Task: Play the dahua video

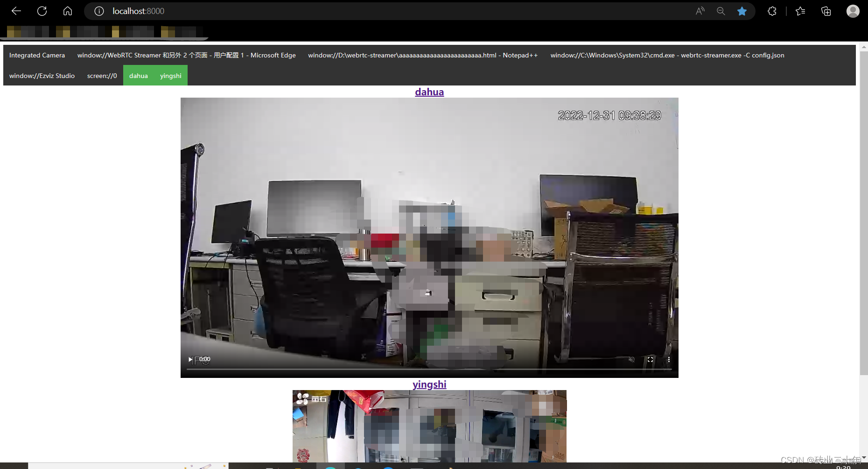Action: point(190,359)
